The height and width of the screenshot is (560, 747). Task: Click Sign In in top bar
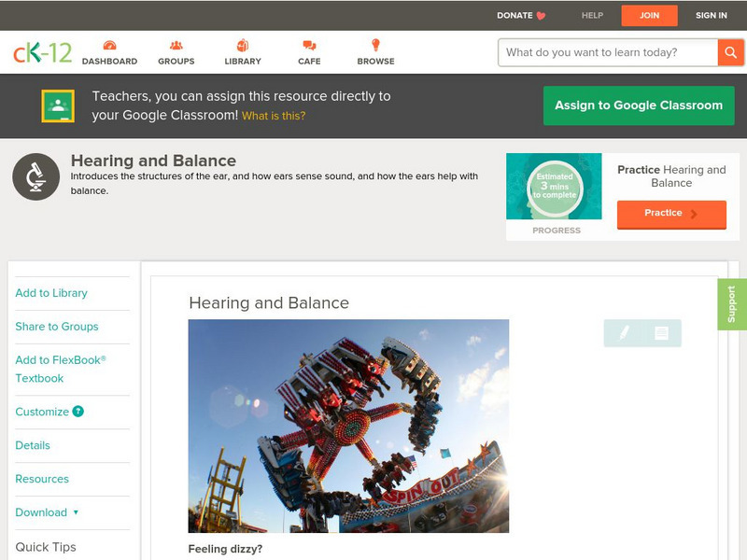[711, 16]
